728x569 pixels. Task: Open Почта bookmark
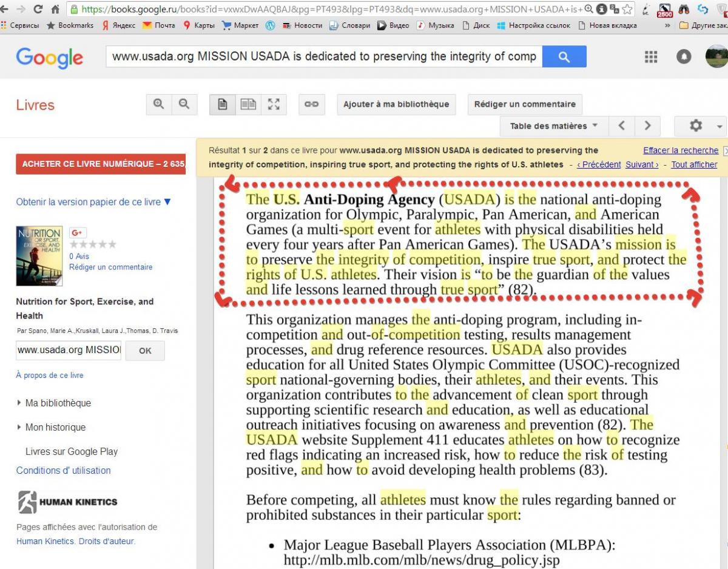pos(159,25)
